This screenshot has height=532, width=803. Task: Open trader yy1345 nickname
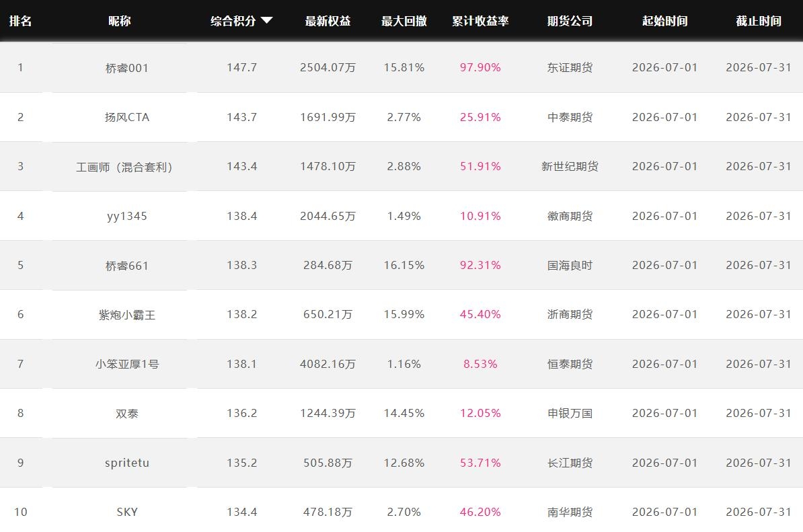click(127, 216)
